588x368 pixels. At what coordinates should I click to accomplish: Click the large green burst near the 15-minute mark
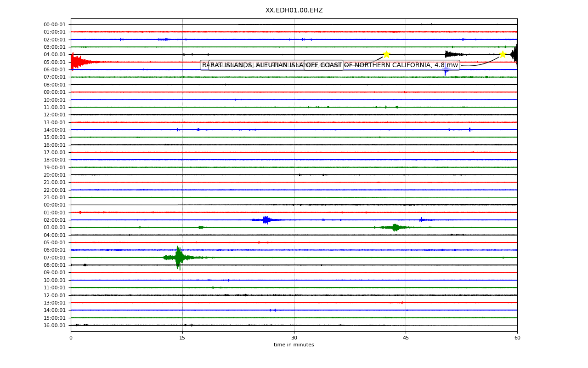(x=179, y=258)
